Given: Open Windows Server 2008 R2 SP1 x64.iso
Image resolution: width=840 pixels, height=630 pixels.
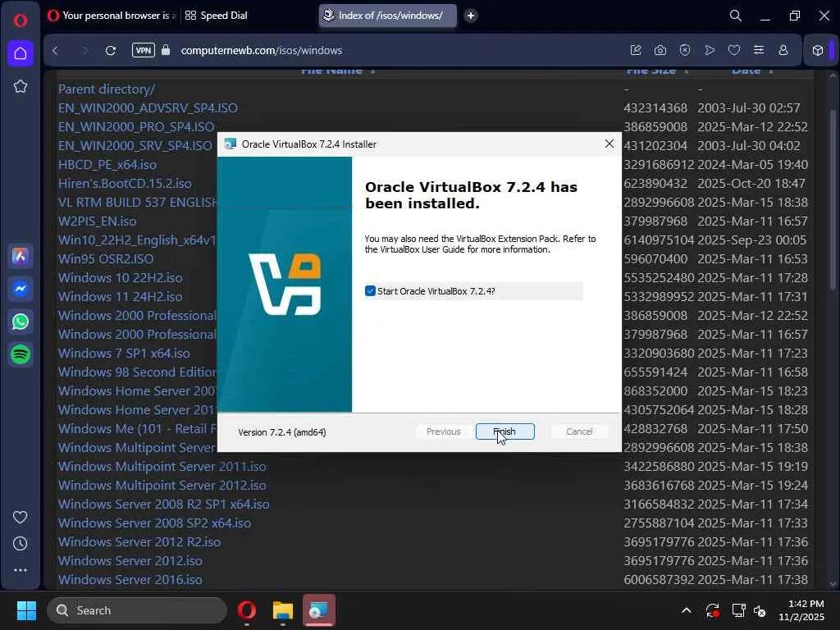Looking at the screenshot, I should 164,504.
